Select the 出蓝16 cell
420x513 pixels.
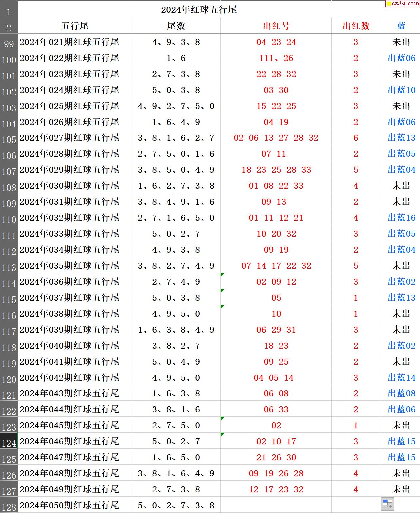point(401,218)
